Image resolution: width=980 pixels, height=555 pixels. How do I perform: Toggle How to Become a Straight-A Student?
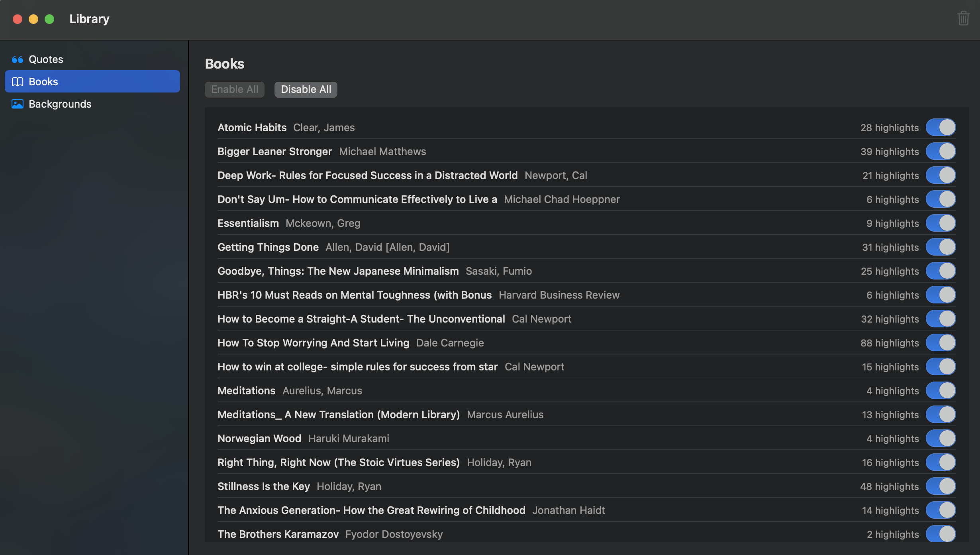click(941, 319)
